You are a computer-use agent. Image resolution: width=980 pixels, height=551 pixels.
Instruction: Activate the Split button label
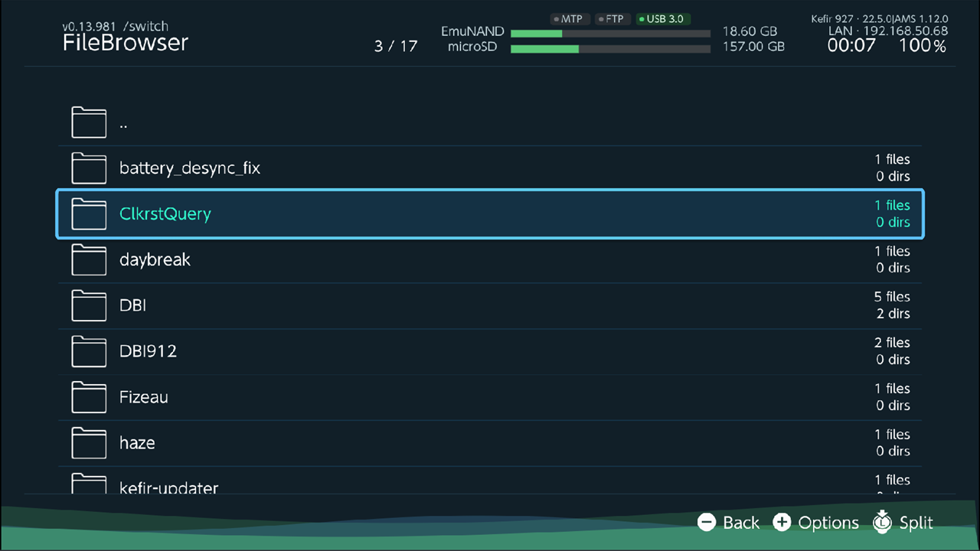pyautogui.click(x=916, y=523)
